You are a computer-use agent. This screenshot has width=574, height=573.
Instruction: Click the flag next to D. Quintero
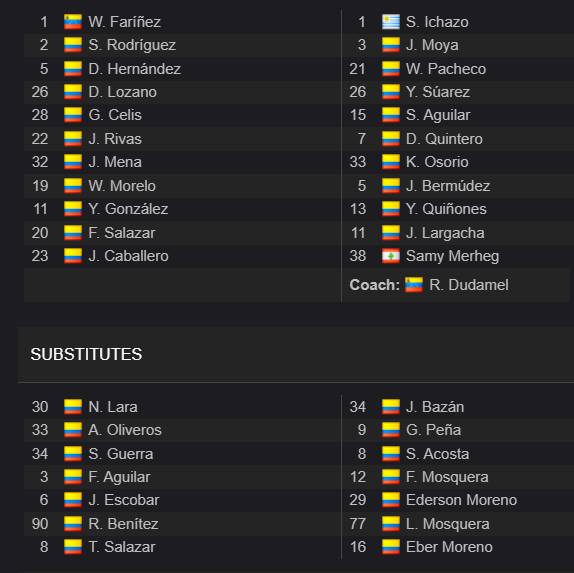(x=391, y=139)
